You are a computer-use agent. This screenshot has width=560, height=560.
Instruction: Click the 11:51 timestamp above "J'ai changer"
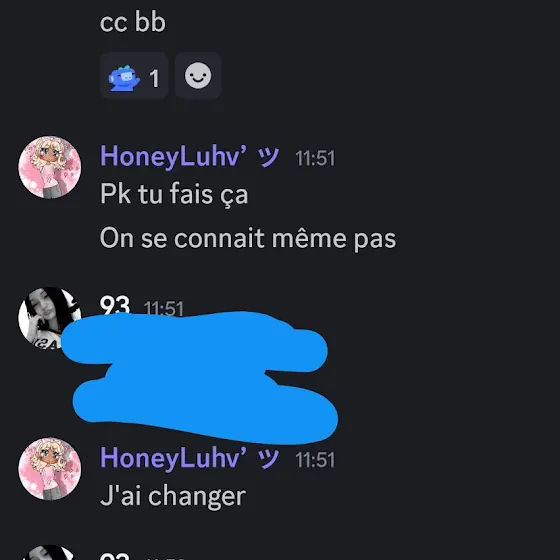[x=315, y=460]
